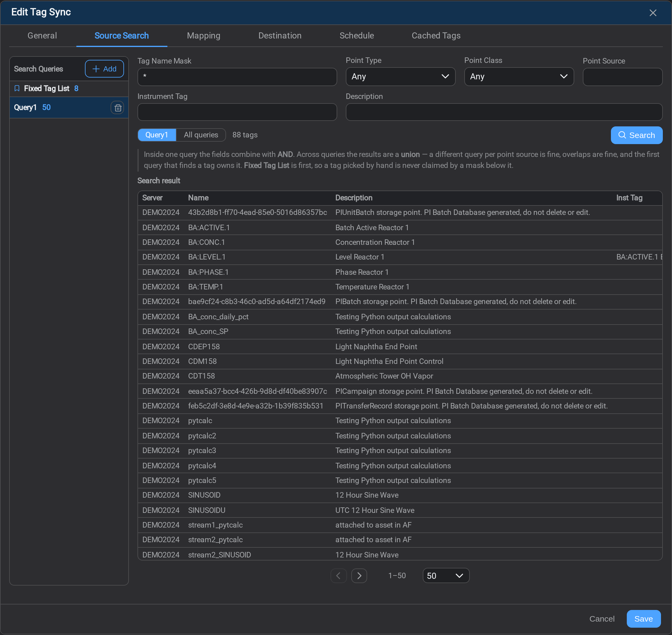This screenshot has height=635, width=672.
Task: Toggle results view to Query1
Action: coord(157,135)
